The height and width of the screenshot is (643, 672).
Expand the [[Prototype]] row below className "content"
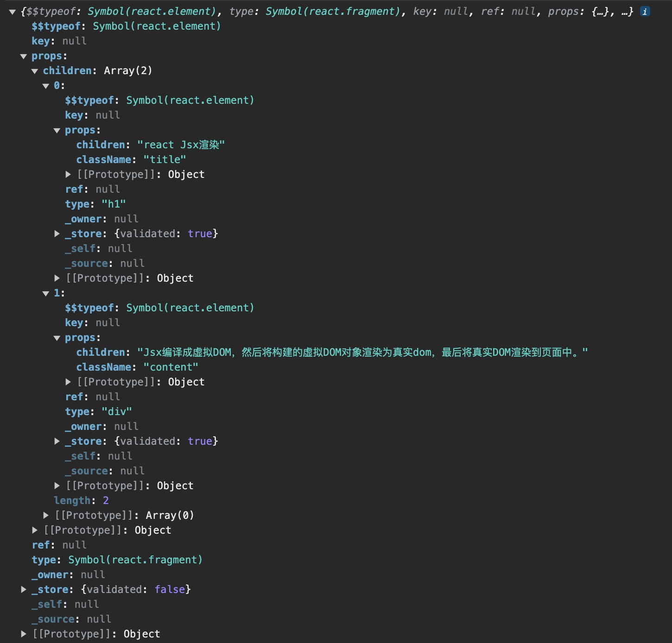(x=68, y=382)
